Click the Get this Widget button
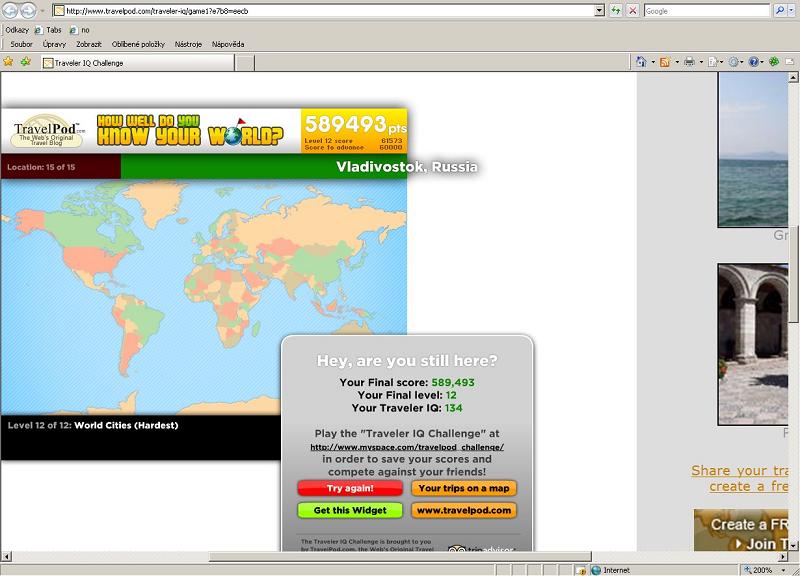The height and width of the screenshot is (576, 800). [x=349, y=510]
